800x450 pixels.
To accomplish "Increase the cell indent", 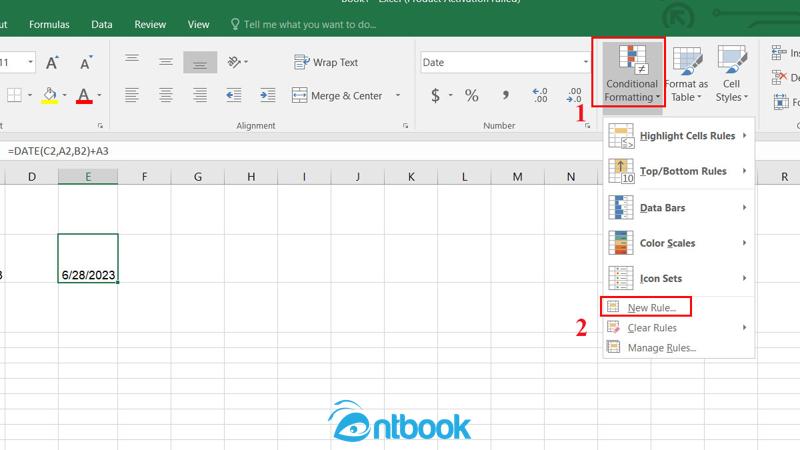I will coord(267,95).
